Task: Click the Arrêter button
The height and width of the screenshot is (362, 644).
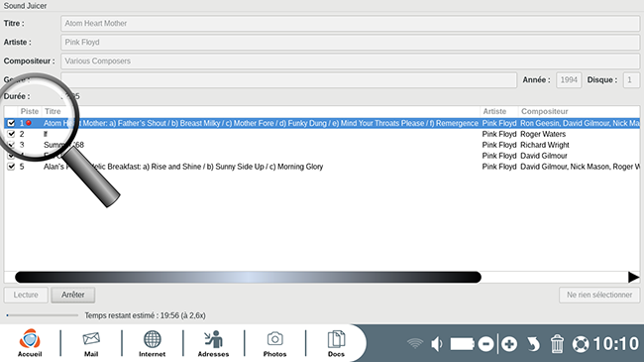Action: [x=73, y=295]
